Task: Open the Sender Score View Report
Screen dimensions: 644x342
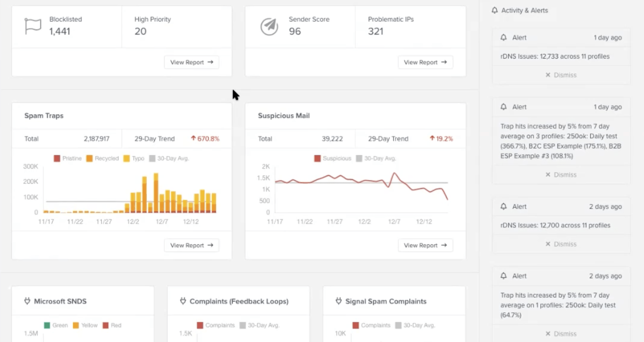Action: [x=425, y=62]
